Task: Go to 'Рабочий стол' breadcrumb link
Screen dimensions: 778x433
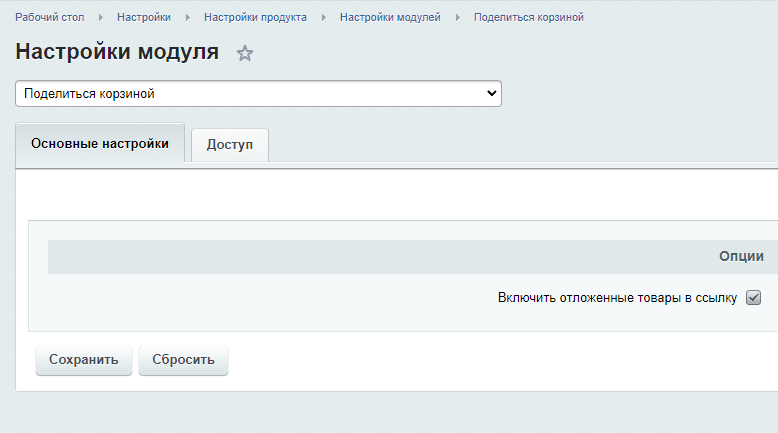Action: point(49,18)
